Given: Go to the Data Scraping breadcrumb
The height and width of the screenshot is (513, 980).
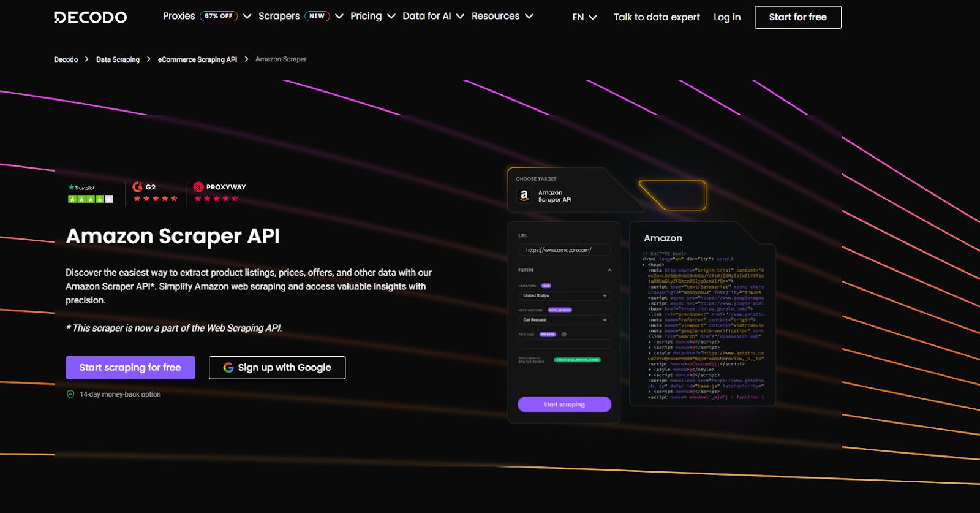Looking at the screenshot, I should click(118, 59).
